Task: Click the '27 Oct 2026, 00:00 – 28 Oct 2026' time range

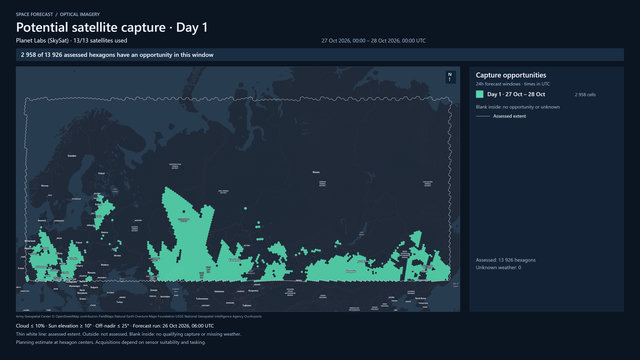Action: click(x=373, y=41)
